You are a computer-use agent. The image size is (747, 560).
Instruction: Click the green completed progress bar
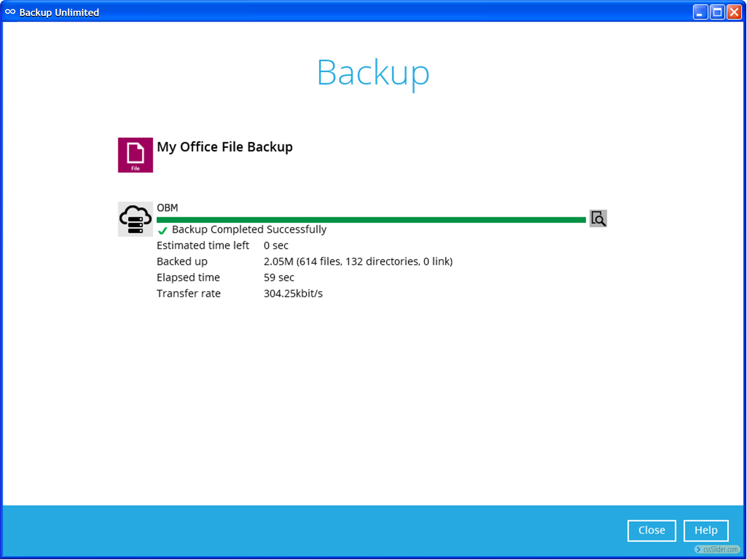point(371,220)
